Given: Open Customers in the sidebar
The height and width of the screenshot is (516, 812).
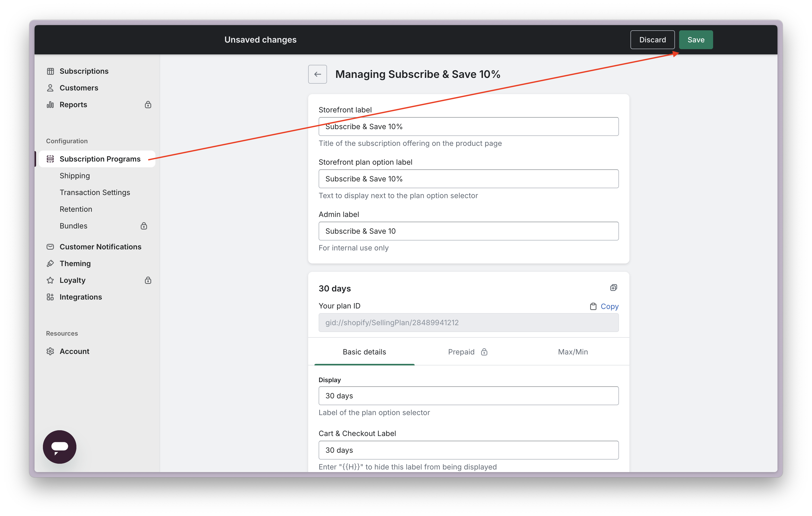Looking at the screenshot, I should pyautogui.click(x=79, y=88).
